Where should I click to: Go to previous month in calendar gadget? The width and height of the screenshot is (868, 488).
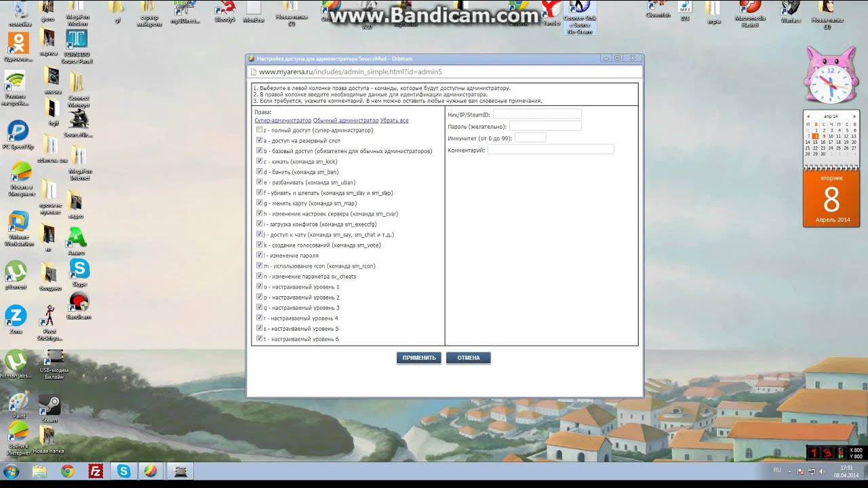(x=808, y=116)
